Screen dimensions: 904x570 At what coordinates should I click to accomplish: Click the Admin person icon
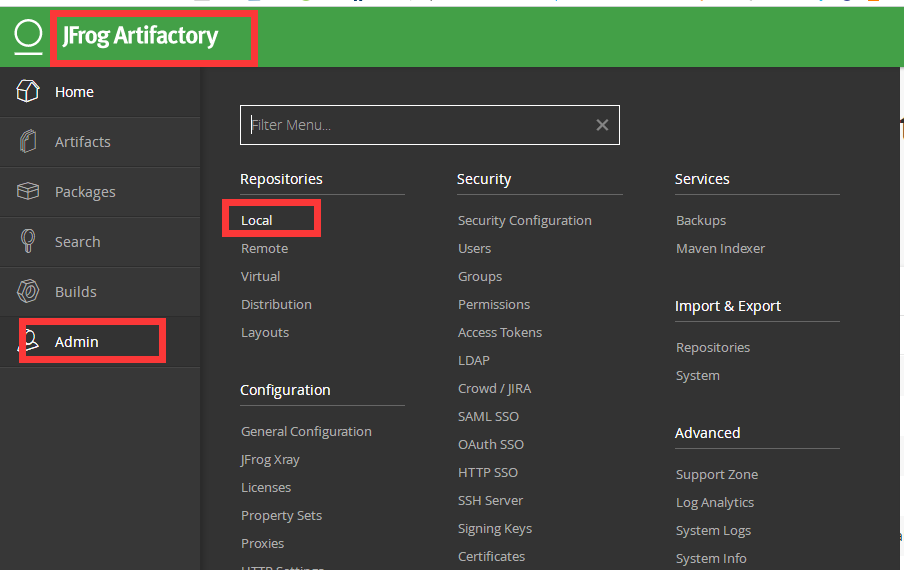tap(28, 341)
